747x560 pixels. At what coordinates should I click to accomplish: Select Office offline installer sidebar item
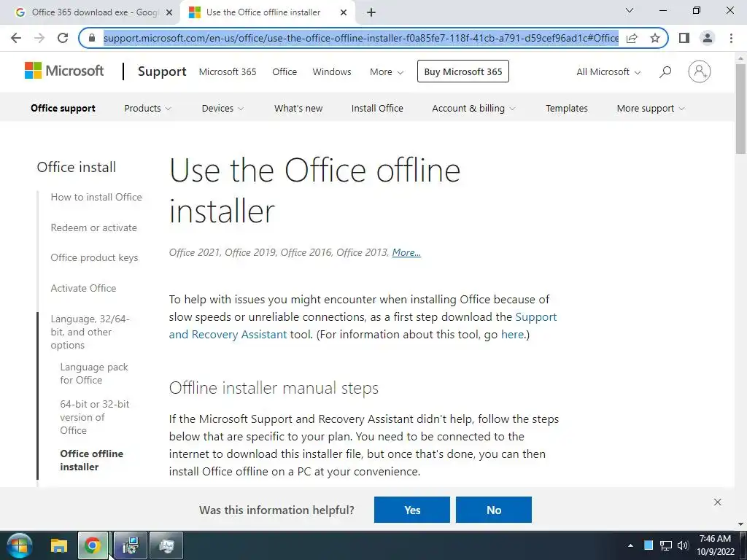pos(91,460)
